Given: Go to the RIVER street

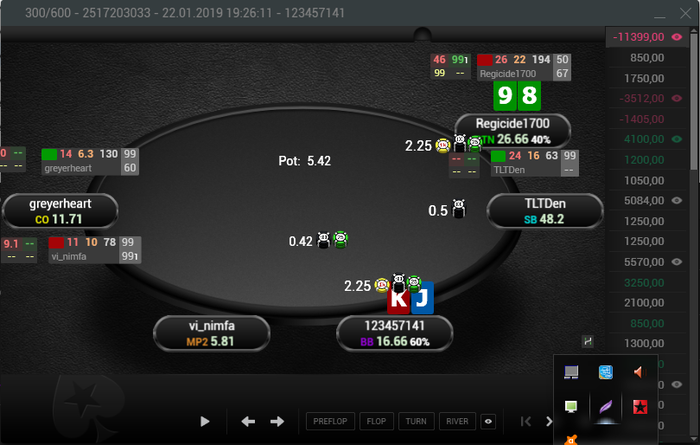Looking at the screenshot, I should [458, 421].
